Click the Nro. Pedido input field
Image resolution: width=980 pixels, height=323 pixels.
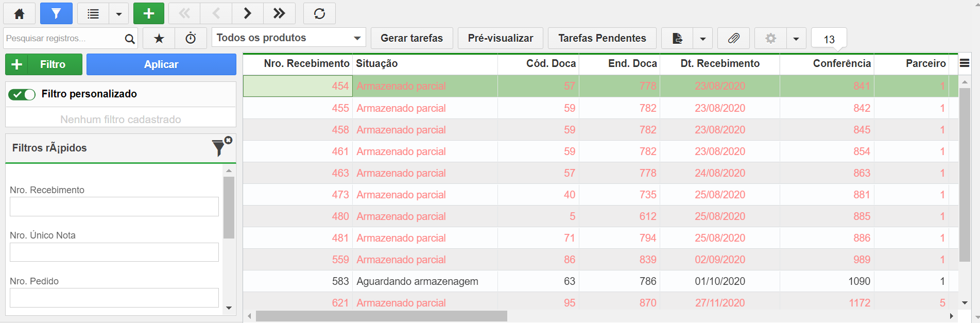coord(114,298)
